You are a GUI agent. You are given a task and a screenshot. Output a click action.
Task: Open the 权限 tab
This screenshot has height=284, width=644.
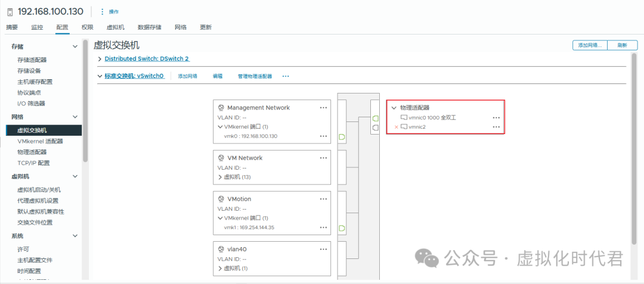[87, 27]
